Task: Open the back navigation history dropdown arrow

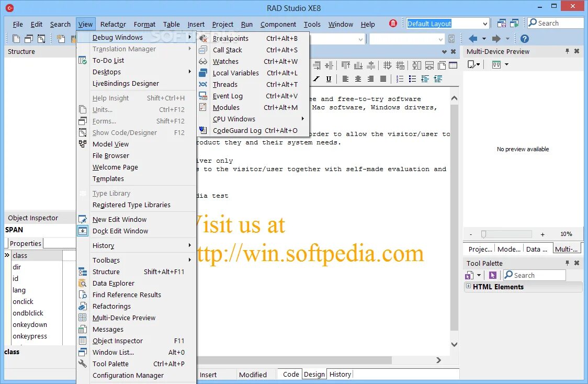Action: (x=484, y=39)
